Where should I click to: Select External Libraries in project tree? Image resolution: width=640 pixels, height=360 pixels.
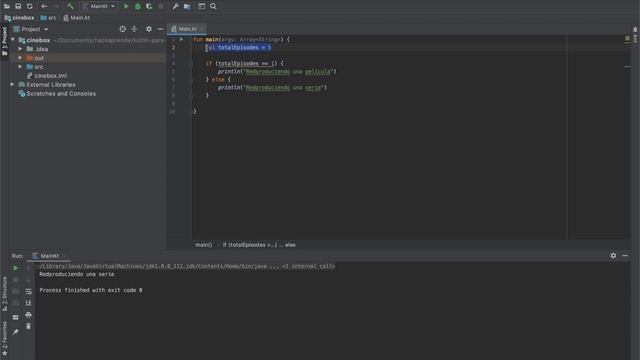pyautogui.click(x=47, y=84)
